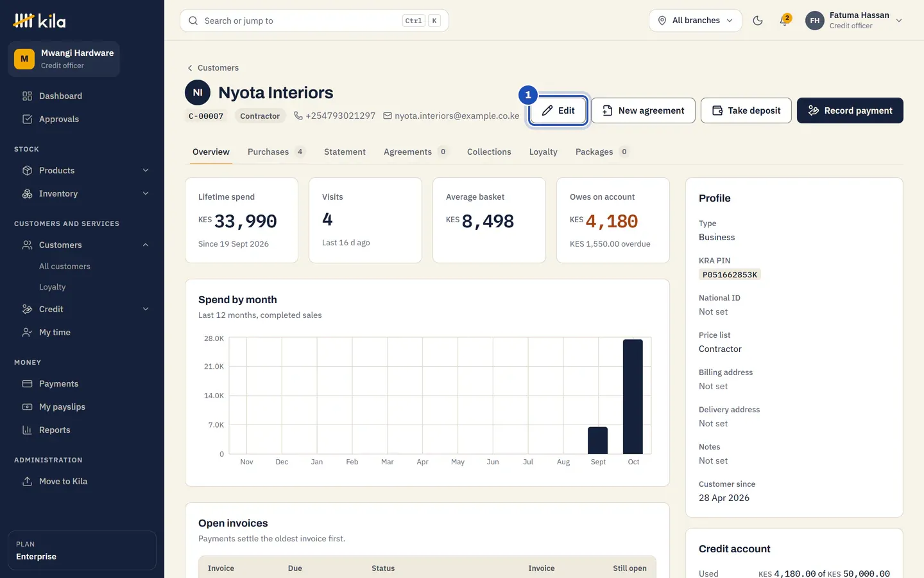Expand the Inventory submenu chevron
924x578 pixels.
coord(146,193)
